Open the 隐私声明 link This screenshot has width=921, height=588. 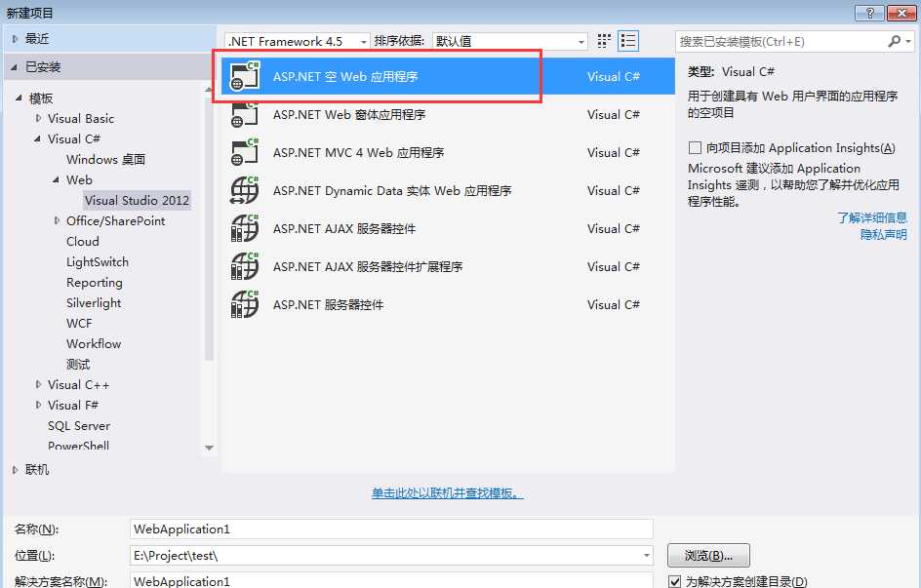coord(883,235)
